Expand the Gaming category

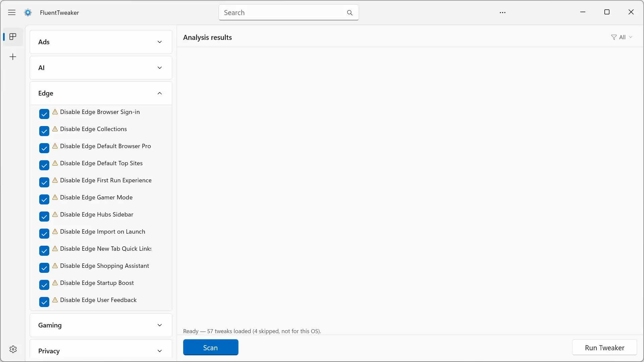(x=101, y=325)
